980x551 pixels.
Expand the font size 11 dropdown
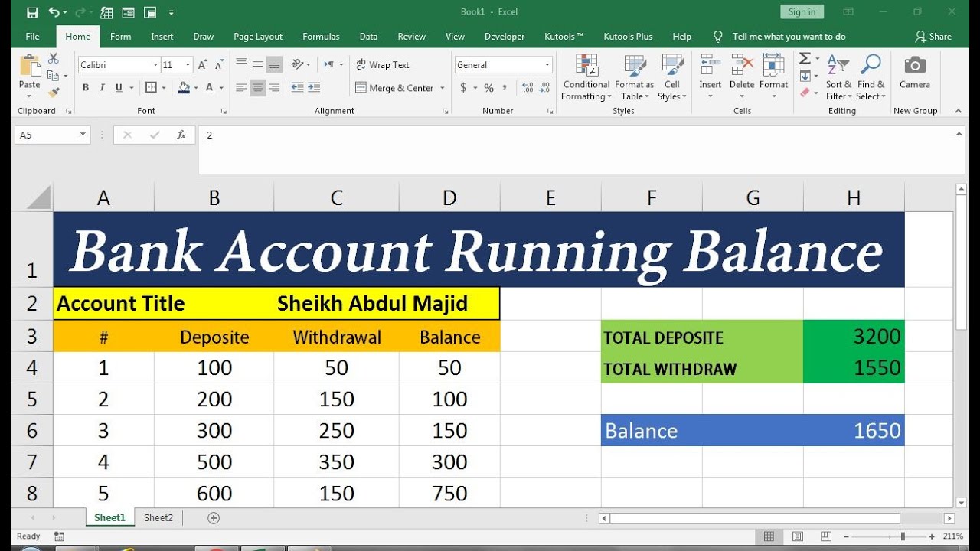188,65
